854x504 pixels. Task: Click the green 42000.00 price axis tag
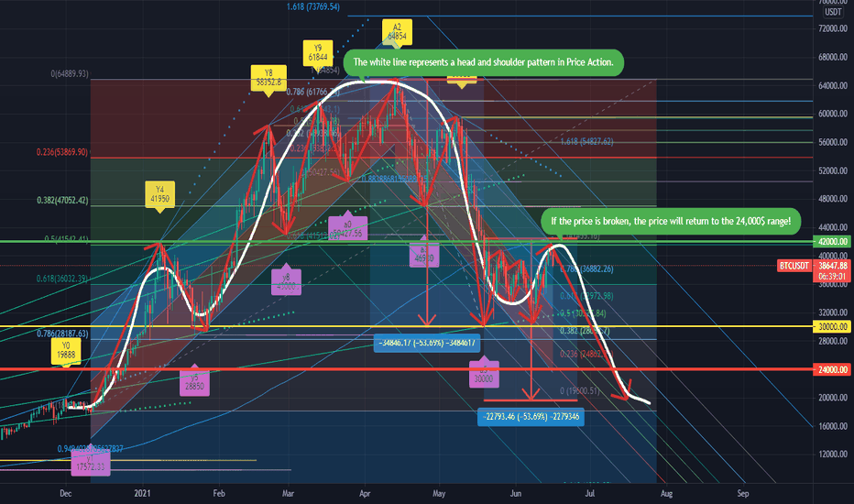tap(832, 241)
